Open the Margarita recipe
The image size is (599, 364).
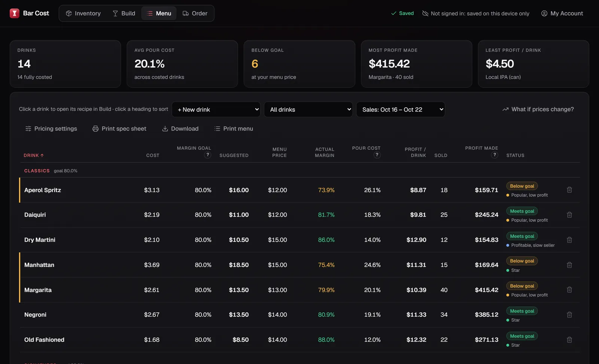[x=38, y=290]
